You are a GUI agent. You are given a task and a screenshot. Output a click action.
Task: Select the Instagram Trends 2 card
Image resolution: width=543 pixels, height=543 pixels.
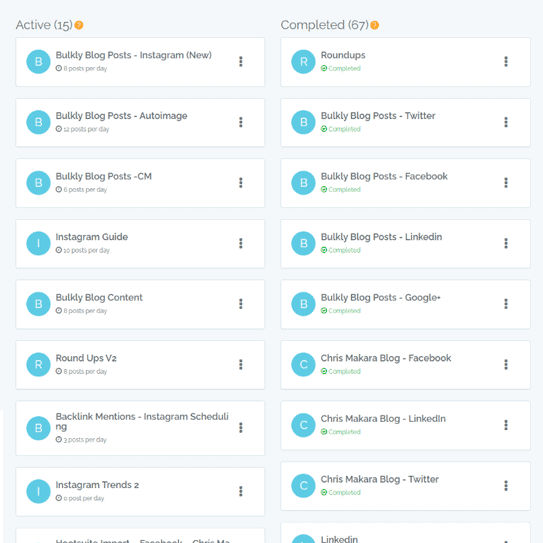(140, 492)
